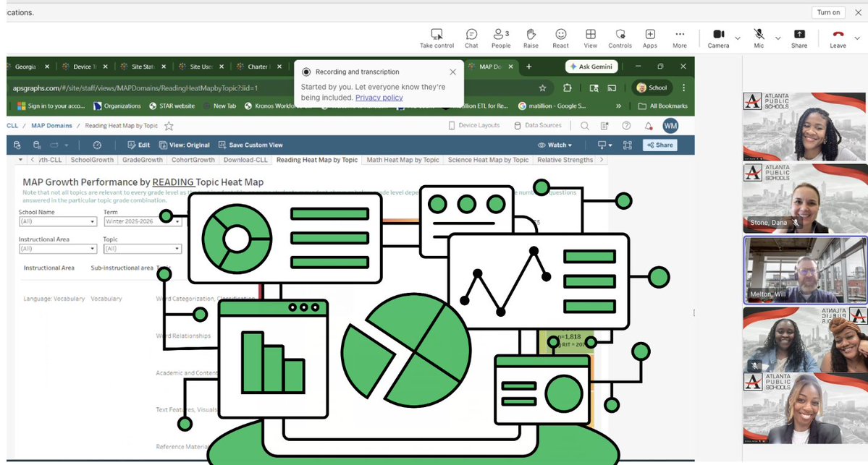The width and height of the screenshot is (868, 465).
Task: Expand camera options arrow
Action: point(738,38)
